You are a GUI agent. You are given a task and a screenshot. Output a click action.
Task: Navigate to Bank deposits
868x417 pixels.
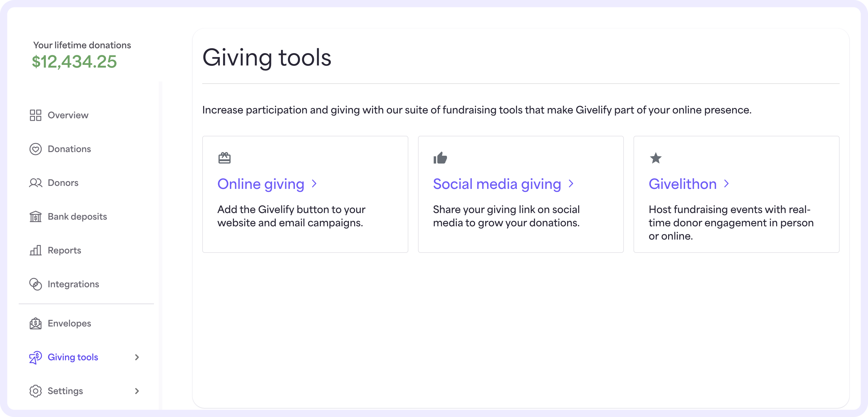pyautogui.click(x=78, y=217)
